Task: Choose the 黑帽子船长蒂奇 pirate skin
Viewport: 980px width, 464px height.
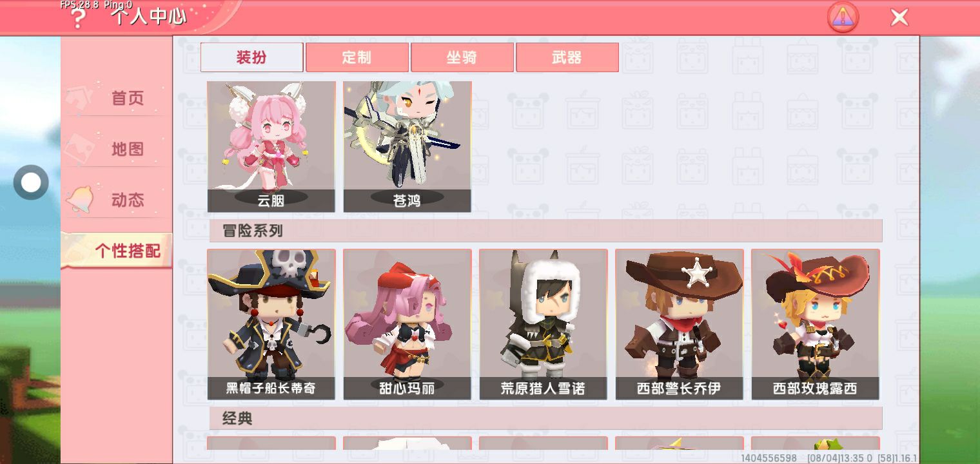Action: click(x=271, y=324)
